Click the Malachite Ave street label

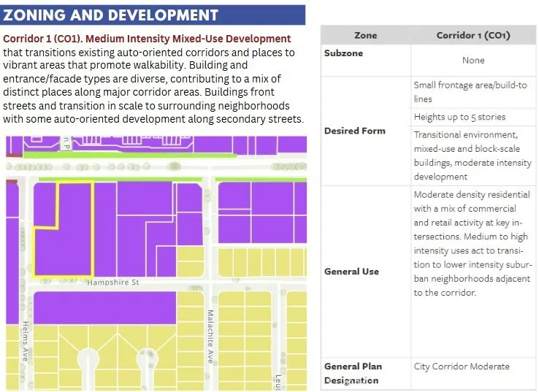[x=209, y=336]
